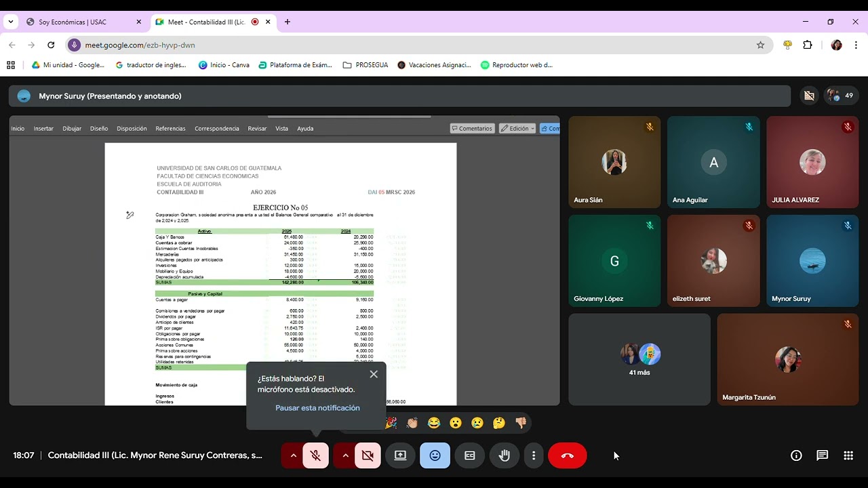This screenshot has width=868, height=488.
Task: Click Comentarios button in shared document
Action: pyautogui.click(x=472, y=129)
